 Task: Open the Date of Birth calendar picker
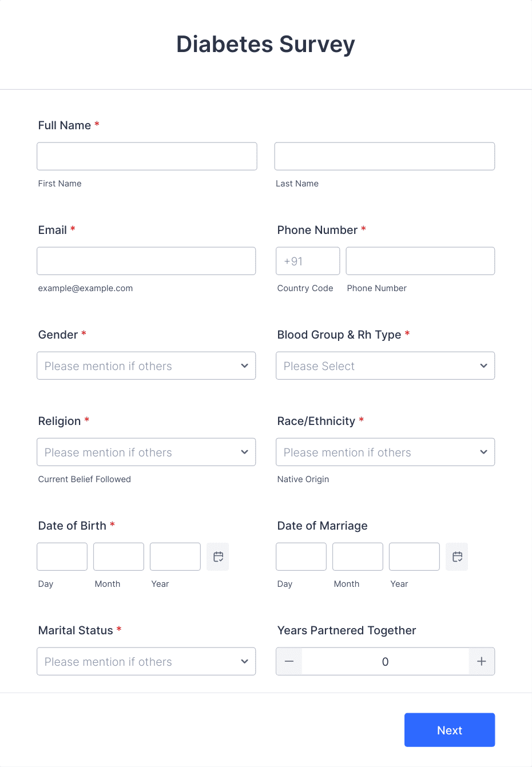217,556
